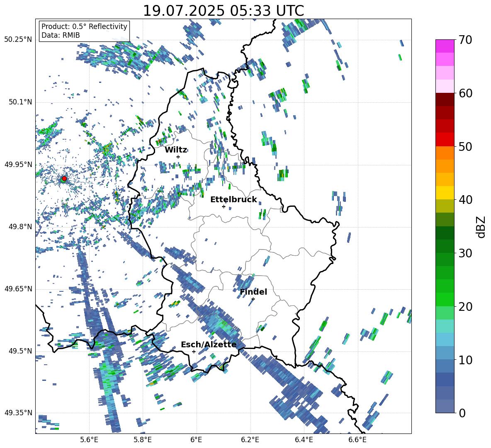Click the Esch/Alzette city label
The height and width of the screenshot is (448, 491).
tap(209, 345)
